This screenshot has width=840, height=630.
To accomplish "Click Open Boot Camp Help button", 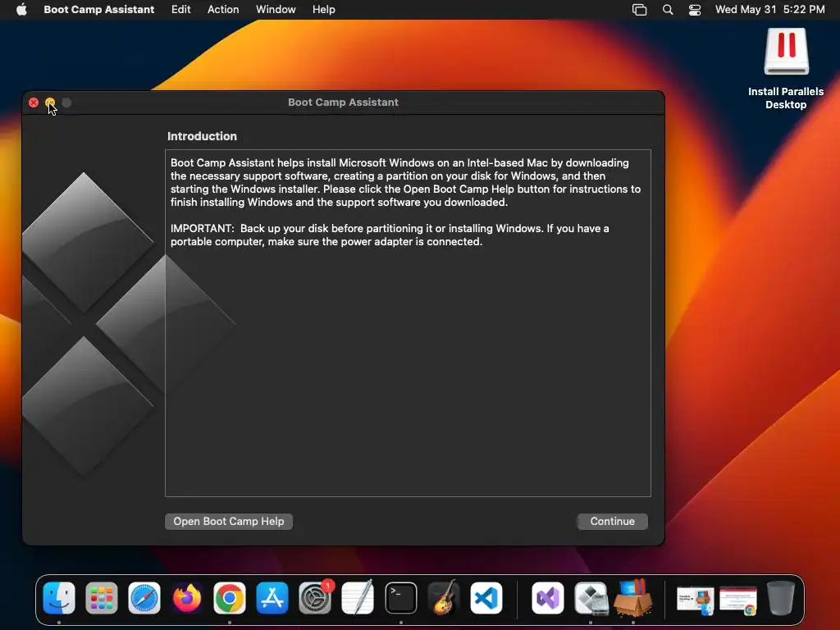I will point(229,521).
